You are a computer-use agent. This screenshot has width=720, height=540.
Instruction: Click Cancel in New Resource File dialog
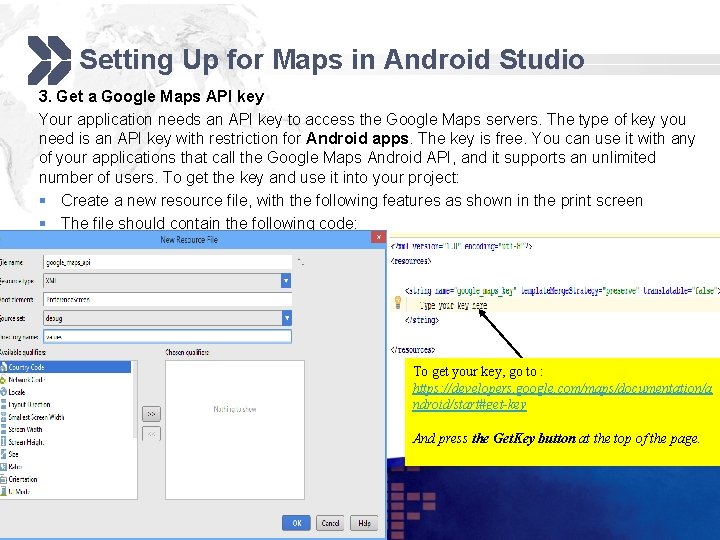pyautogui.click(x=330, y=523)
